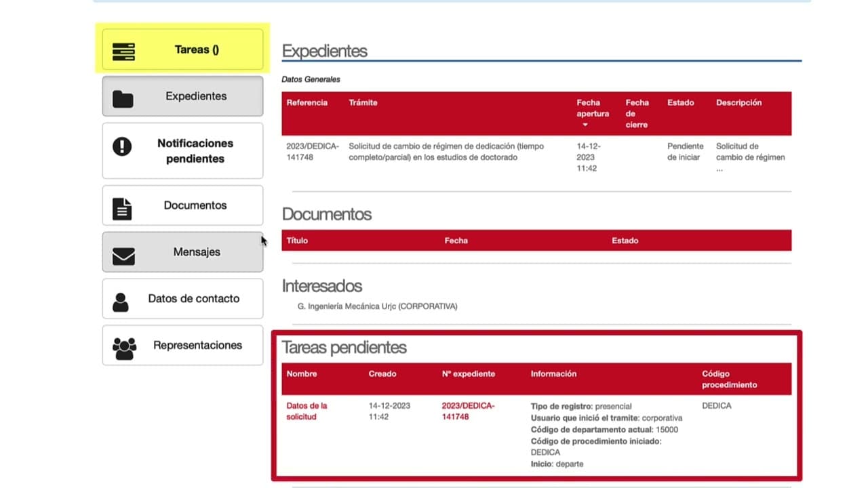
Task: Click the Creado column header
Action: pyautogui.click(x=382, y=374)
